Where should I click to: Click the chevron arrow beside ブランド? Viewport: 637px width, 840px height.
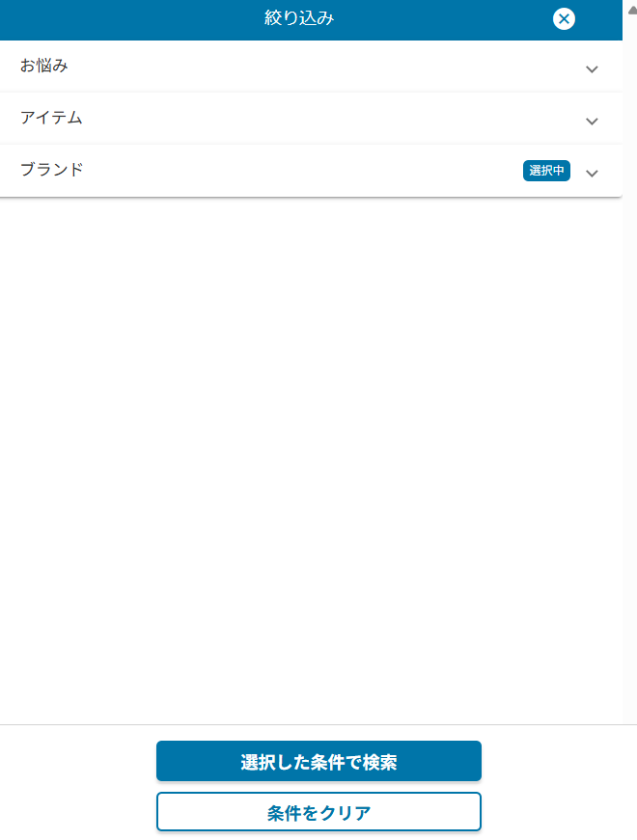(592, 173)
